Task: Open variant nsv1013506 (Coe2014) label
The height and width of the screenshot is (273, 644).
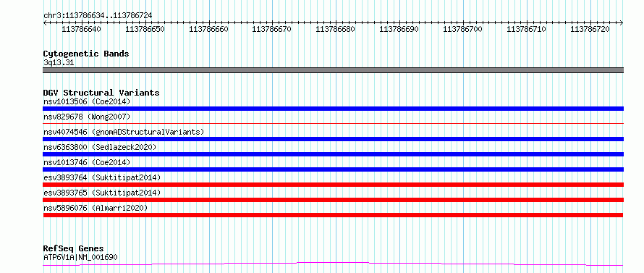Action: 87,101
